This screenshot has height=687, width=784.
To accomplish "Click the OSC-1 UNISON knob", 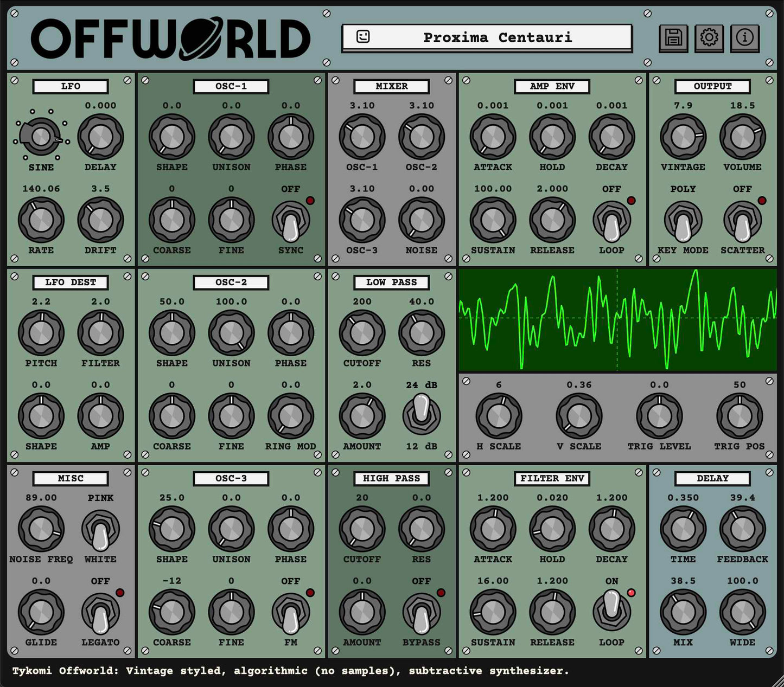I will click(x=231, y=137).
